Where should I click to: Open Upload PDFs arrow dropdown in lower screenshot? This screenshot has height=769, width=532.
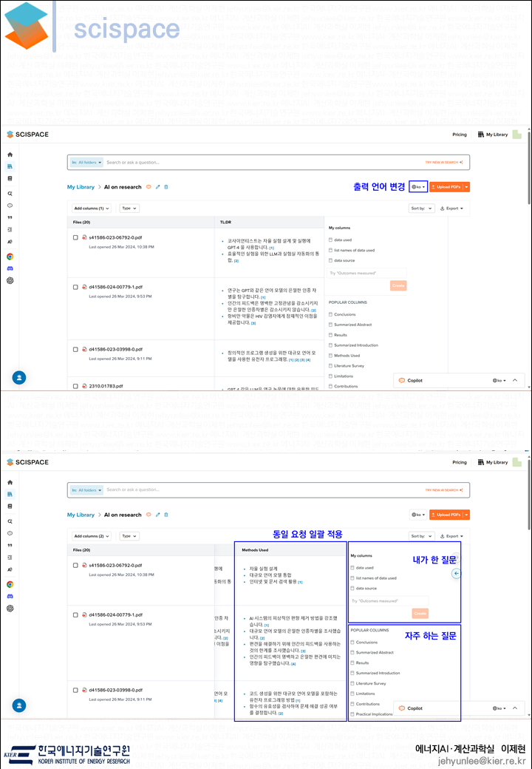[466, 515]
